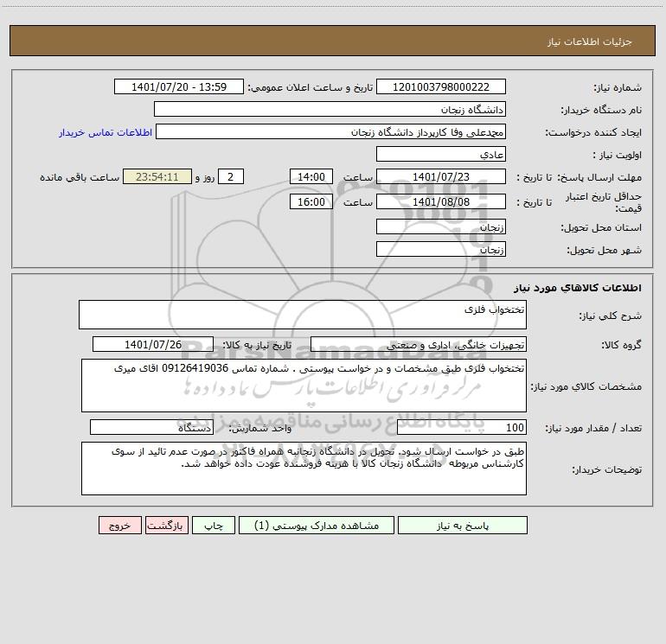Click the label مهلت ارسال پاسخ

(x=599, y=177)
